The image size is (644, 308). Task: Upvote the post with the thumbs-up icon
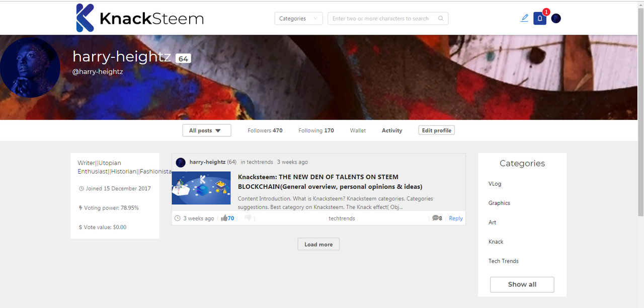[224, 218]
